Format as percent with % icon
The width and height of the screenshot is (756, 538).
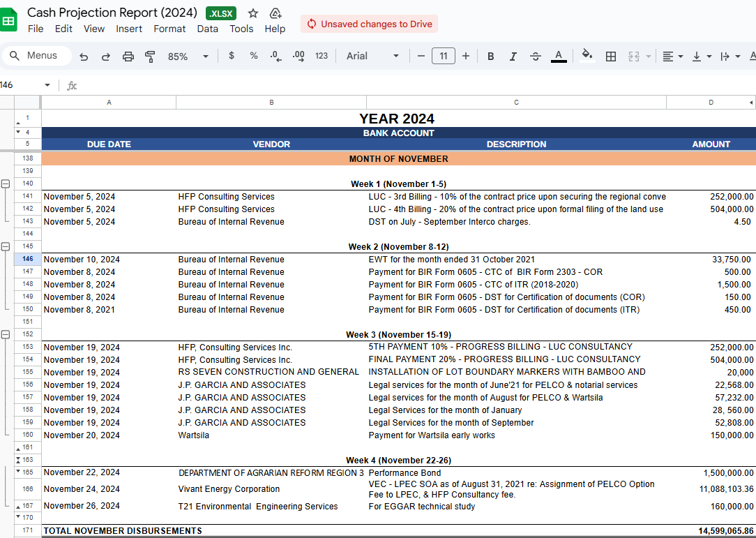click(x=254, y=56)
